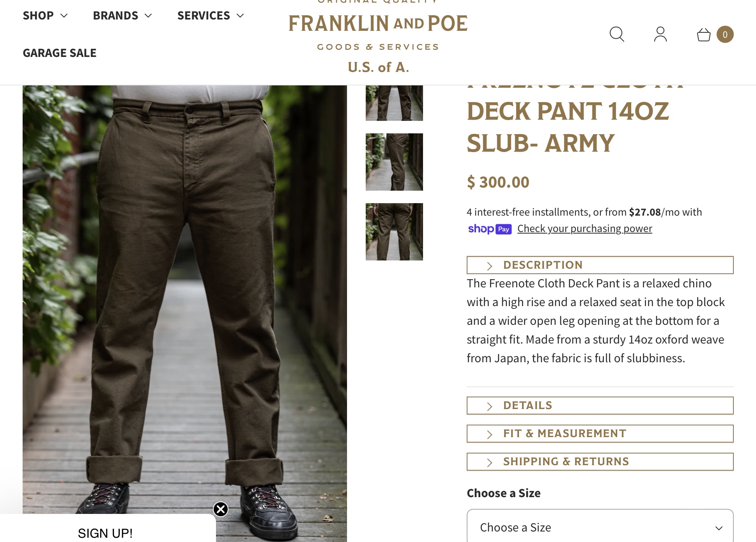Image resolution: width=756 pixels, height=542 pixels.
Task: Expand the Details section
Action: pyautogui.click(x=600, y=406)
